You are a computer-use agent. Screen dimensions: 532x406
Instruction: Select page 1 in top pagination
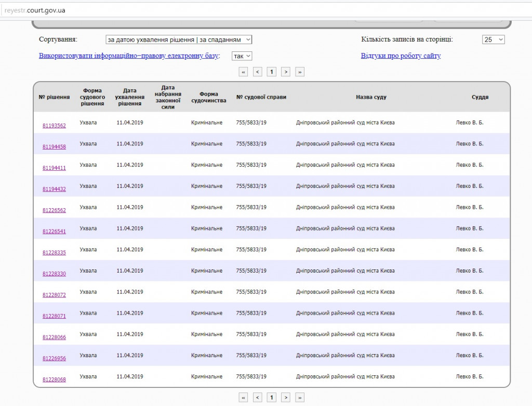coord(271,72)
